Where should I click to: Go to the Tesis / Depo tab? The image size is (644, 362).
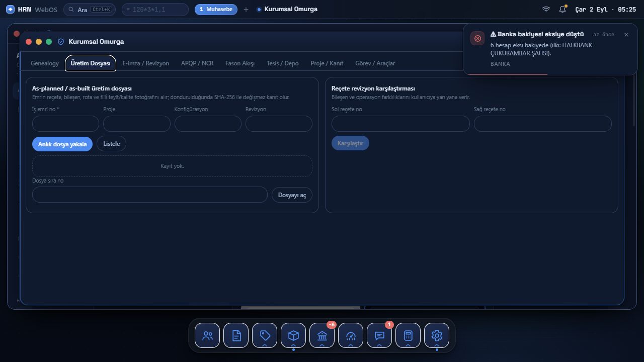[x=283, y=63]
